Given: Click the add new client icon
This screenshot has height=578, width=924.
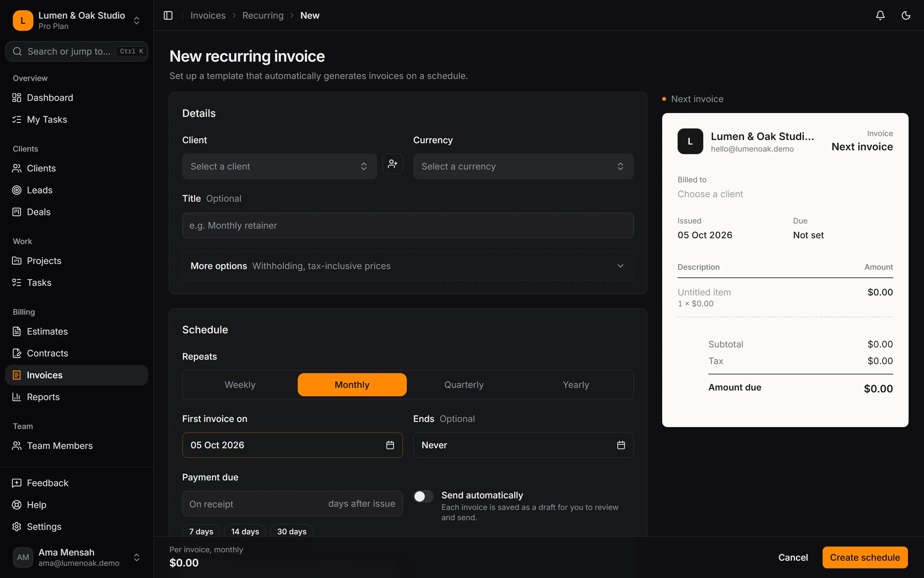Looking at the screenshot, I should coord(392,164).
